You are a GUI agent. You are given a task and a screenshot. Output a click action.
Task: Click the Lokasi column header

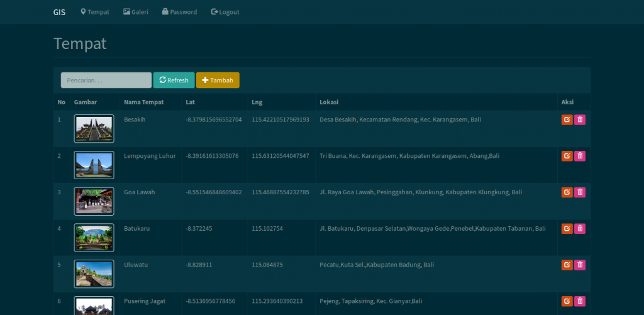[329, 102]
